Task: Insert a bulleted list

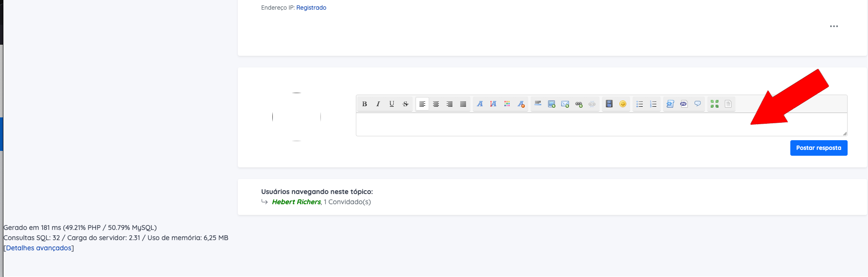Action: tap(640, 104)
